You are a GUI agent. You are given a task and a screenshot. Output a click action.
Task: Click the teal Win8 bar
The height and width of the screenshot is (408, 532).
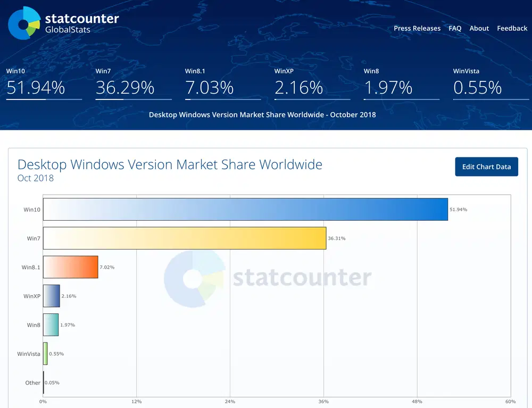click(x=50, y=324)
